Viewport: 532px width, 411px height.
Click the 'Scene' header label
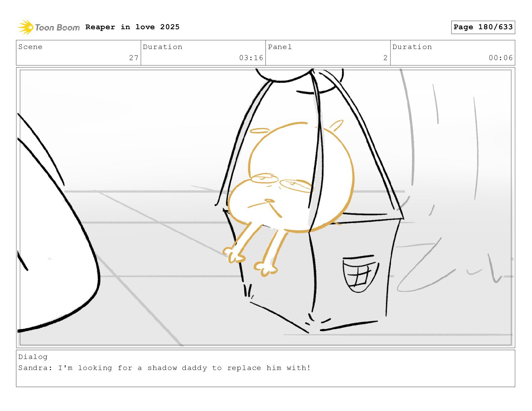(30, 47)
